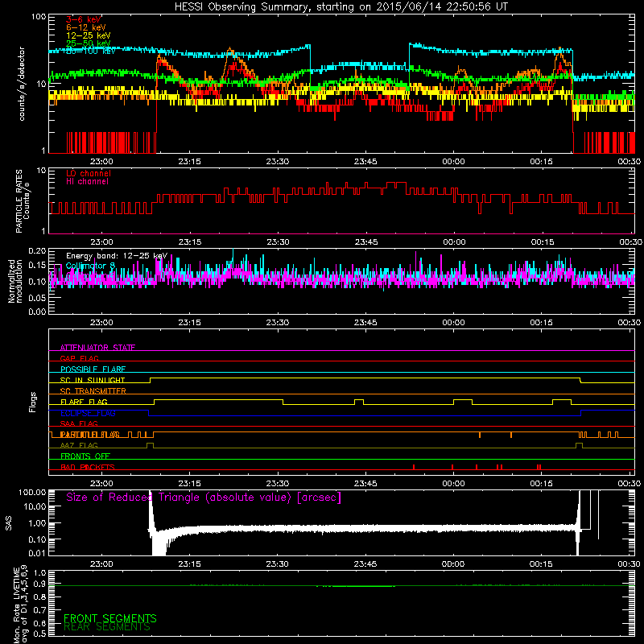Click the flare flag bump starting at 00:00
Image resolution: width=644 pixels, height=644 pixels.
pyautogui.click(x=463, y=402)
